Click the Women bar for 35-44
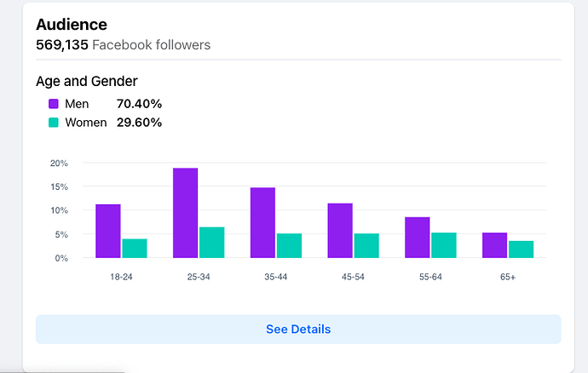Screen dimensions: 588x373 pos(289,245)
